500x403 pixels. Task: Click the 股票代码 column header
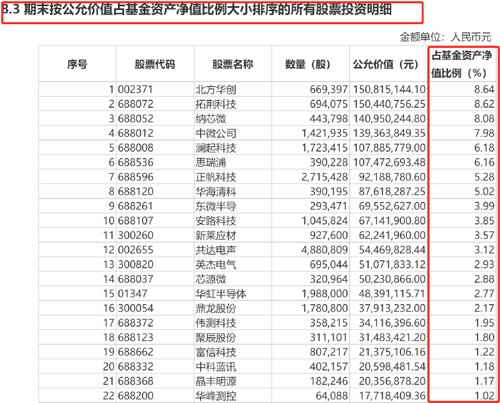coord(155,64)
